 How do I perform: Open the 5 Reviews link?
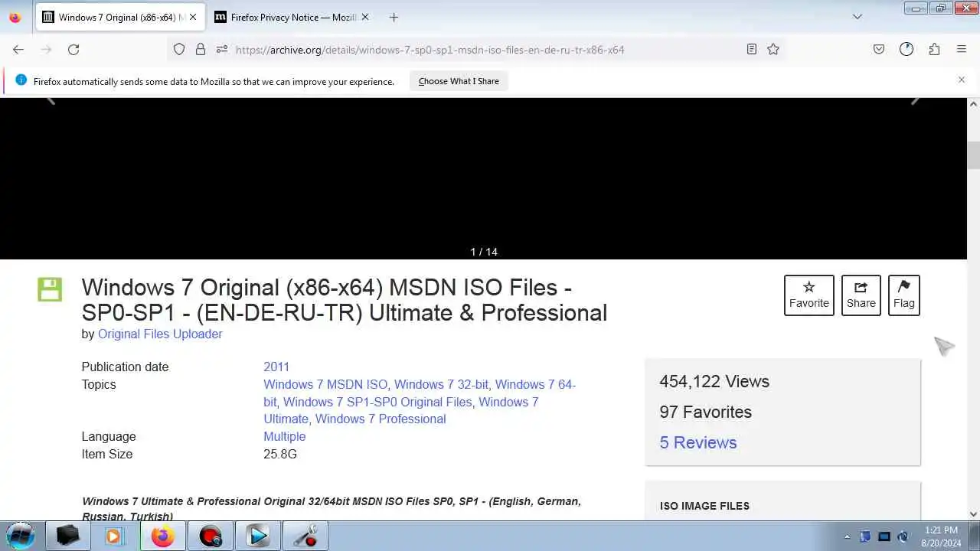point(698,442)
